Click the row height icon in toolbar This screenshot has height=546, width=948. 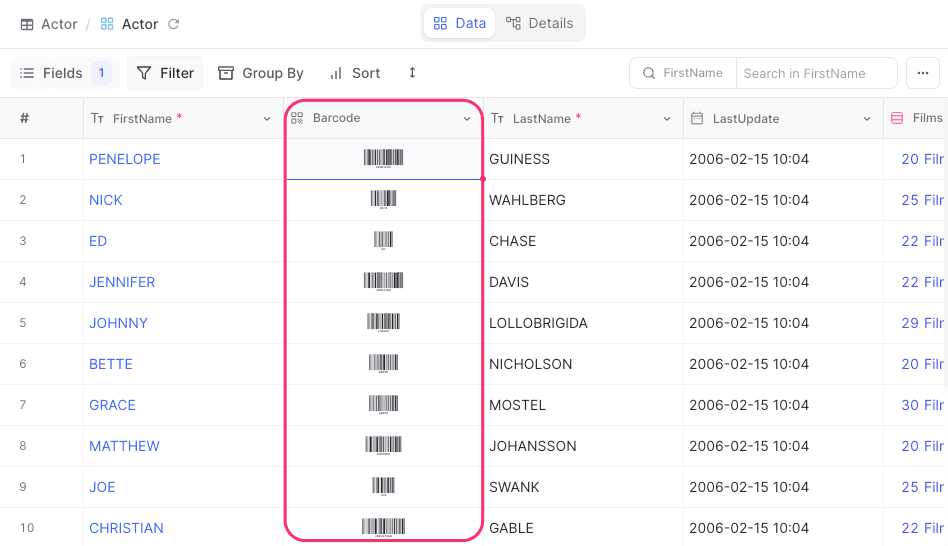[x=412, y=73]
